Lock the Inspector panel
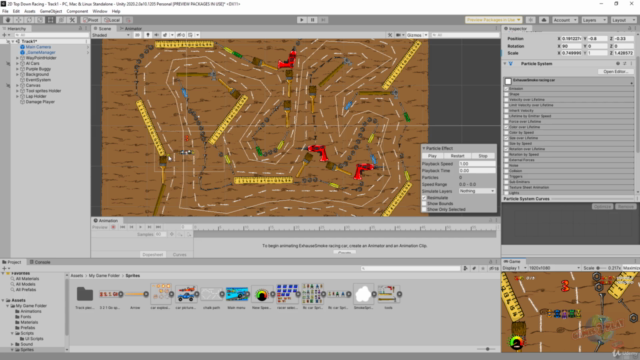Screen dimensions: 640x360 629,29
